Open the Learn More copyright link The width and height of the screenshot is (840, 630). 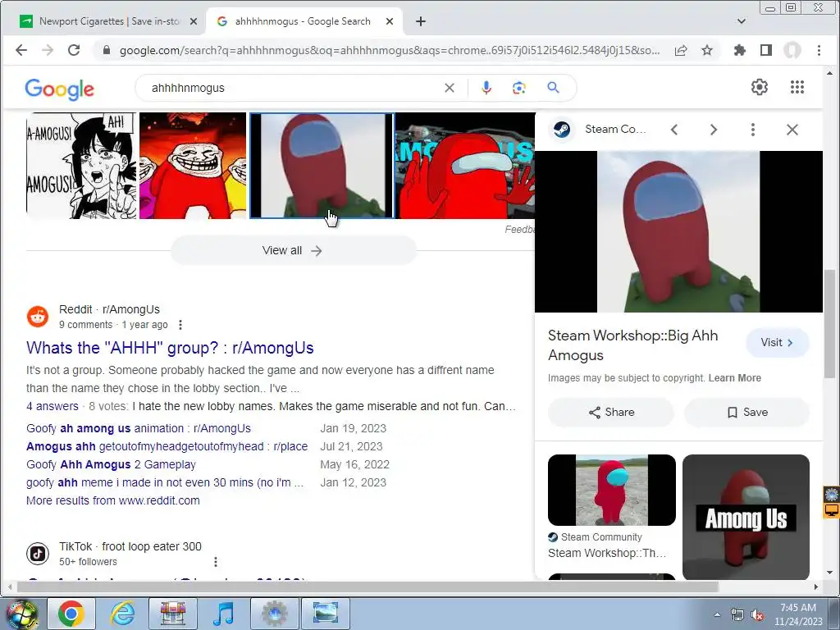tap(734, 377)
